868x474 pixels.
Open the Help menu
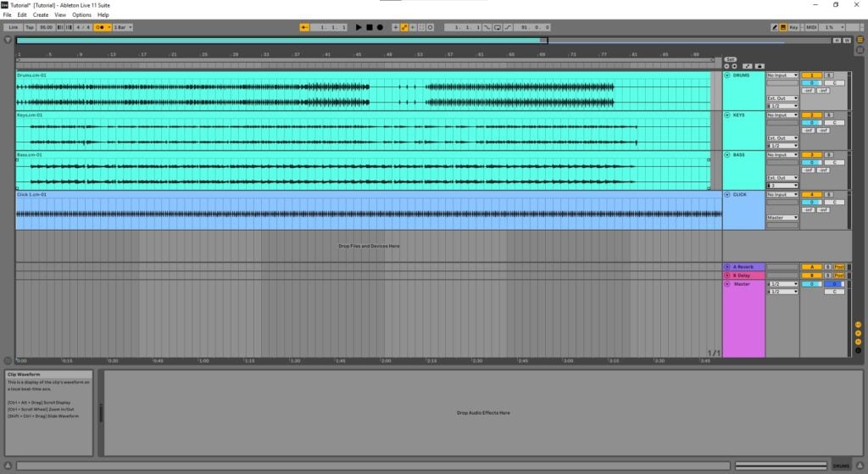(x=103, y=15)
